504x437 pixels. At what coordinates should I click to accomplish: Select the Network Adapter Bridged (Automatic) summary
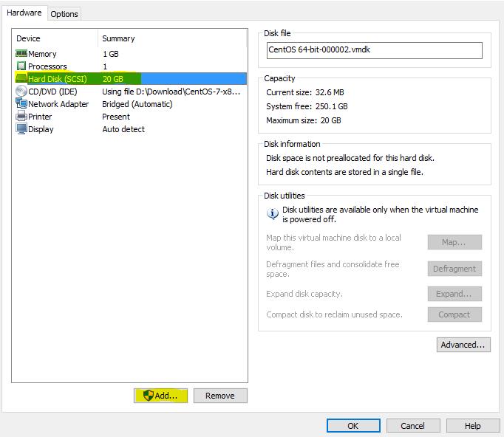pos(137,104)
